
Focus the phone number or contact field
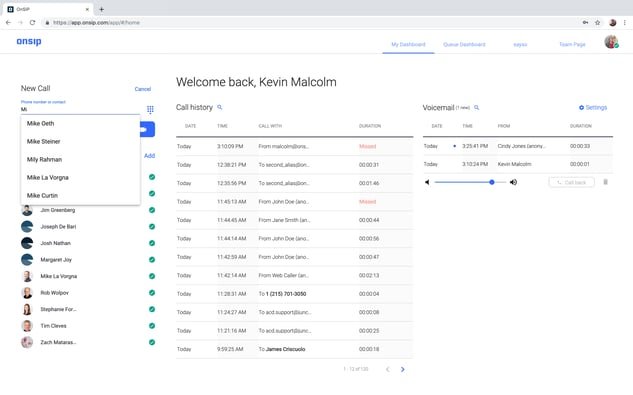click(x=80, y=109)
